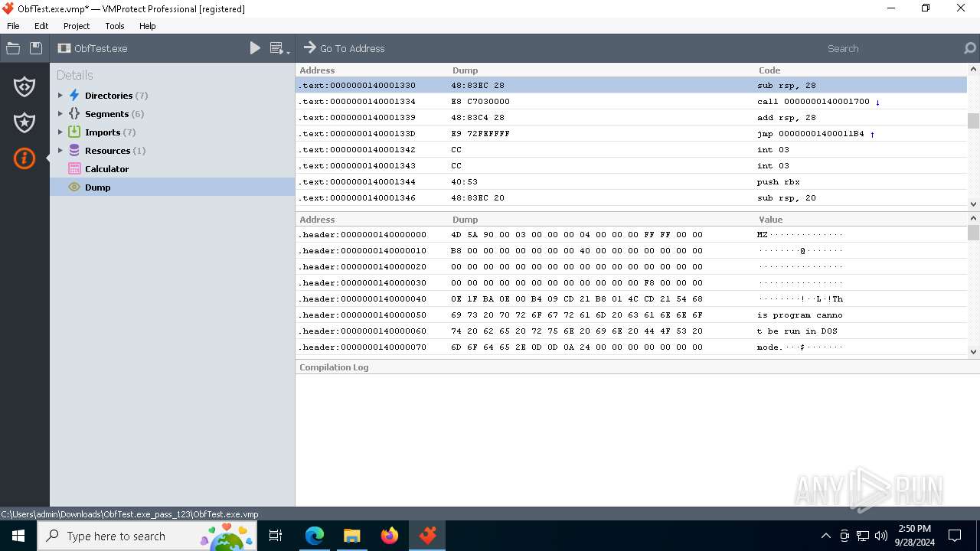Select the Resources database icon
The height and width of the screenshot is (551, 980).
point(74,151)
